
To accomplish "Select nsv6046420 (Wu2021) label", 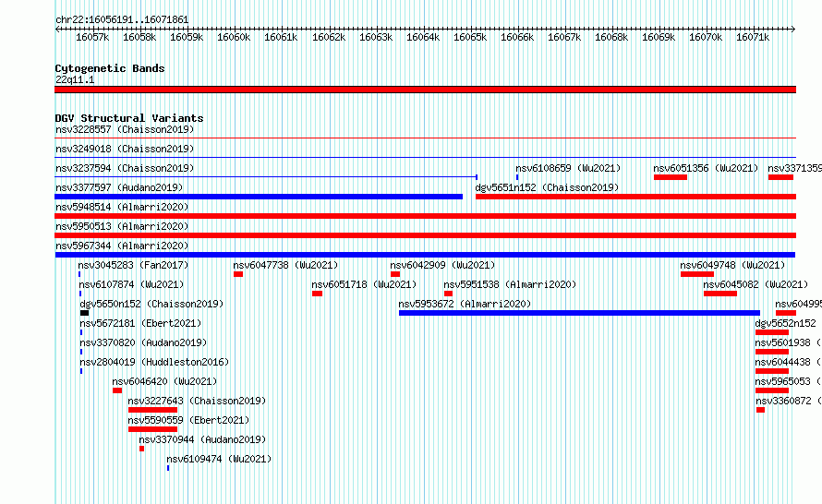I will pos(164,381).
